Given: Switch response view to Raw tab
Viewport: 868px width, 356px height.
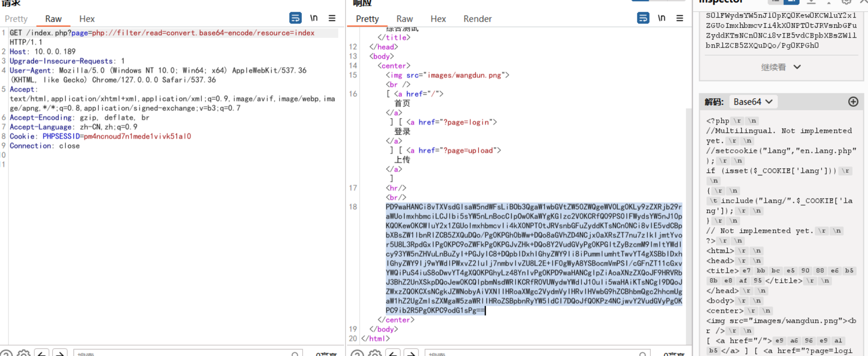Looking at the screenshot, I should 404,19.
